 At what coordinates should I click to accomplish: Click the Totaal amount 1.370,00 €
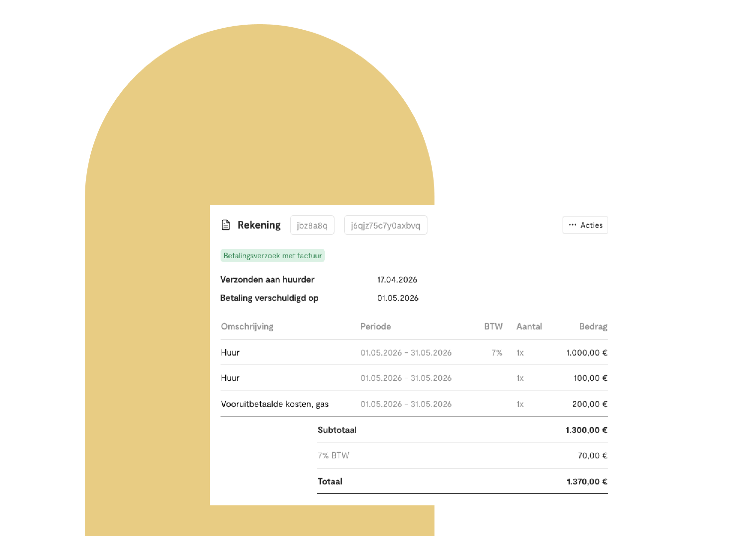tap(587, 482)
